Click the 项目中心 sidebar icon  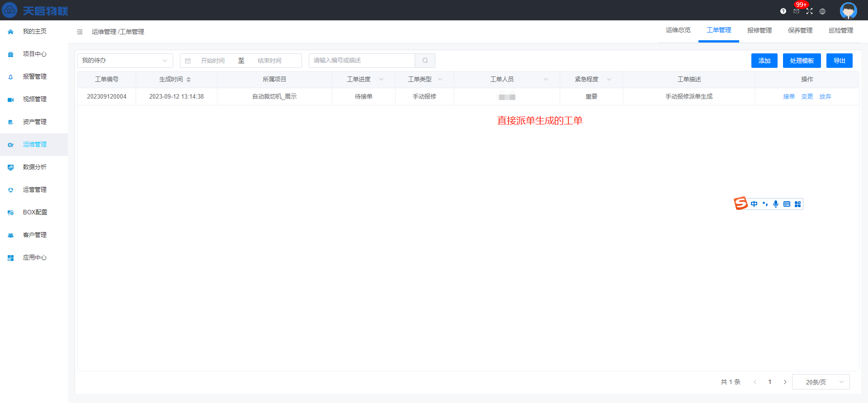[x=10, y=54]
